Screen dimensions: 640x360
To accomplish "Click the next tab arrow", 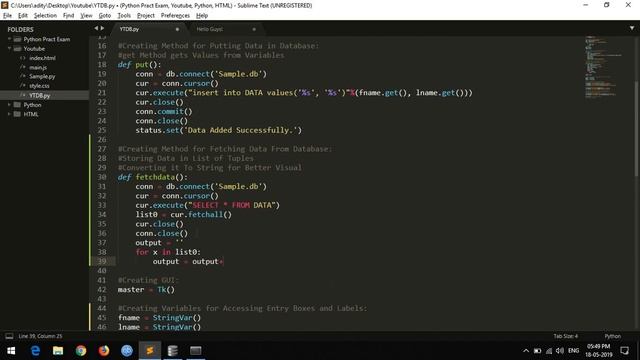I will (102, 28).
